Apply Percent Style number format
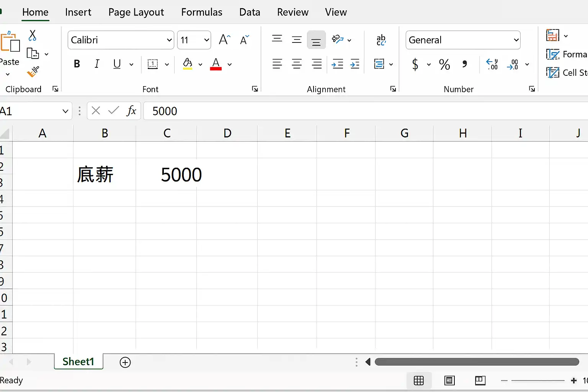Image resolution: width=588 pixels, height=392 pixels. [444, 64]
